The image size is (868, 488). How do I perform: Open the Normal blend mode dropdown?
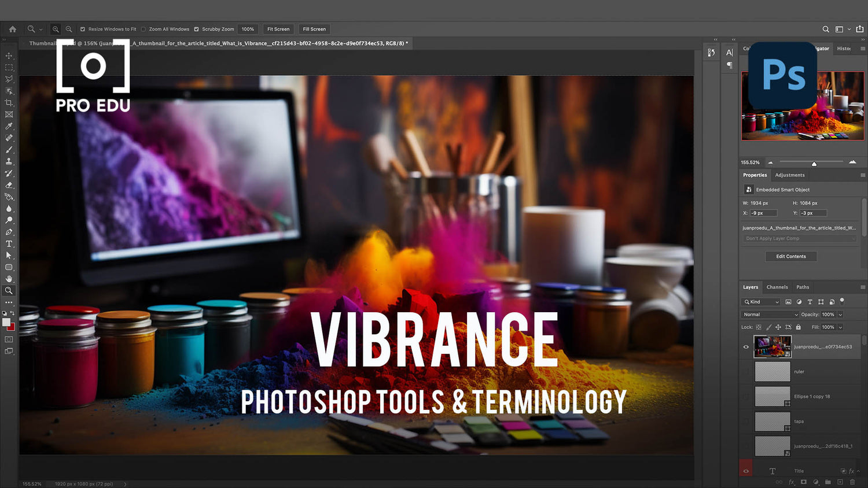point(770,314)
